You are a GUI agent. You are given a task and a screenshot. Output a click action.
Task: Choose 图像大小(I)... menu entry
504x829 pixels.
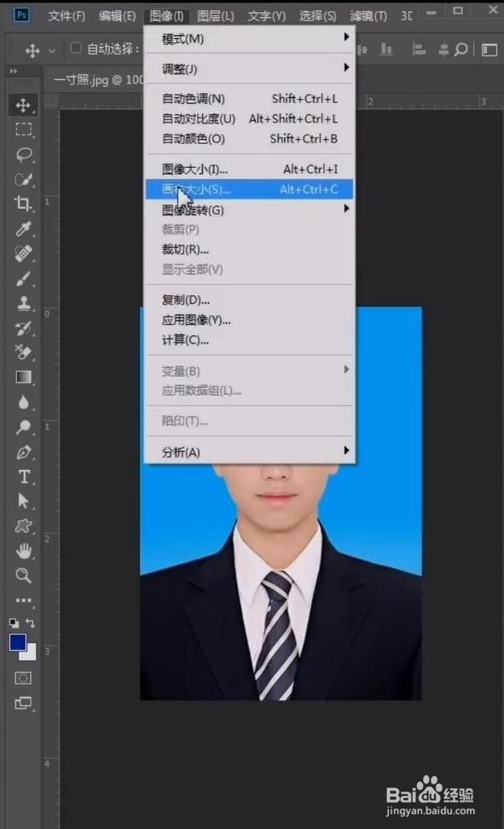pos(250,169)
